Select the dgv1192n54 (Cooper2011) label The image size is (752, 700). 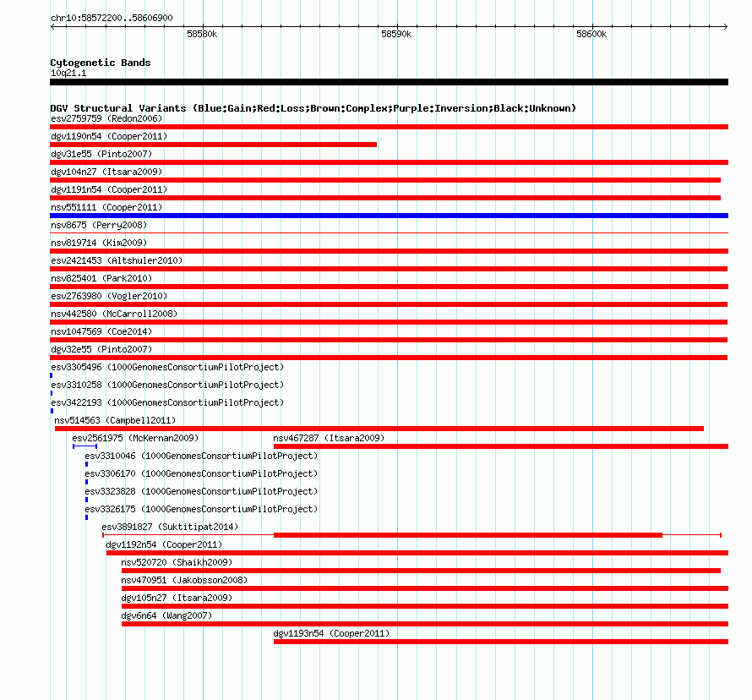point(164,544)
